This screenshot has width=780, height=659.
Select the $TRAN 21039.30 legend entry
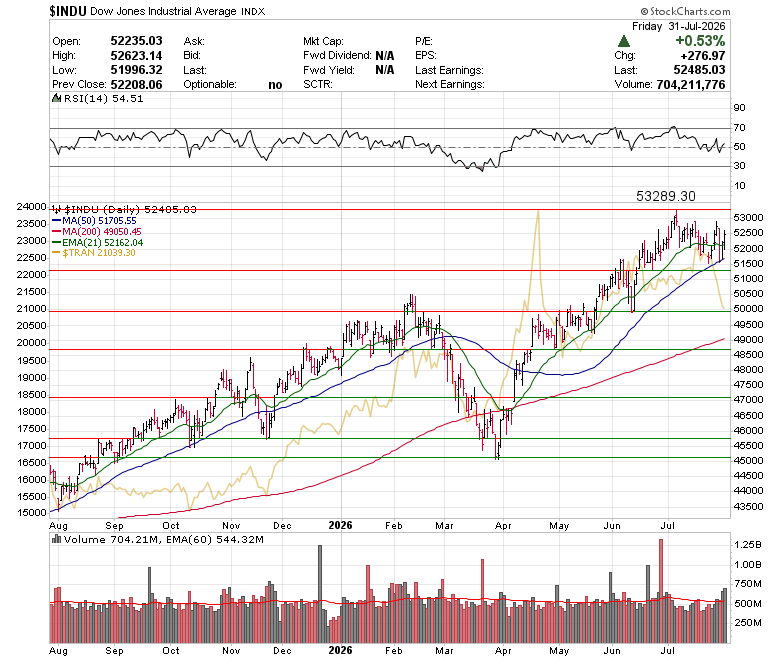click(94, 253)
